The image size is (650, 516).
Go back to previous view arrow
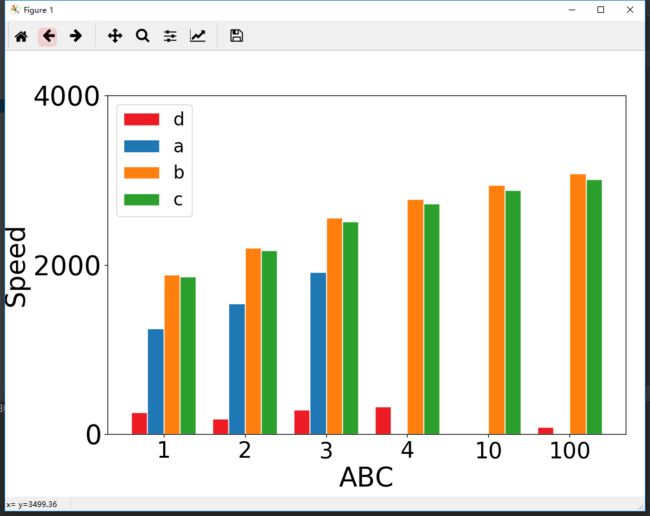[x=48, y=36]
